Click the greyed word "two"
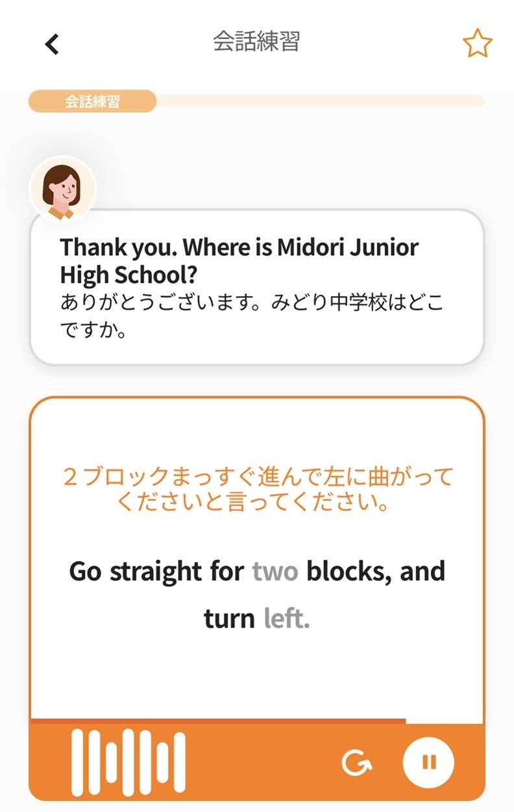This screenshot has width=514, height=812. [275, 572]
